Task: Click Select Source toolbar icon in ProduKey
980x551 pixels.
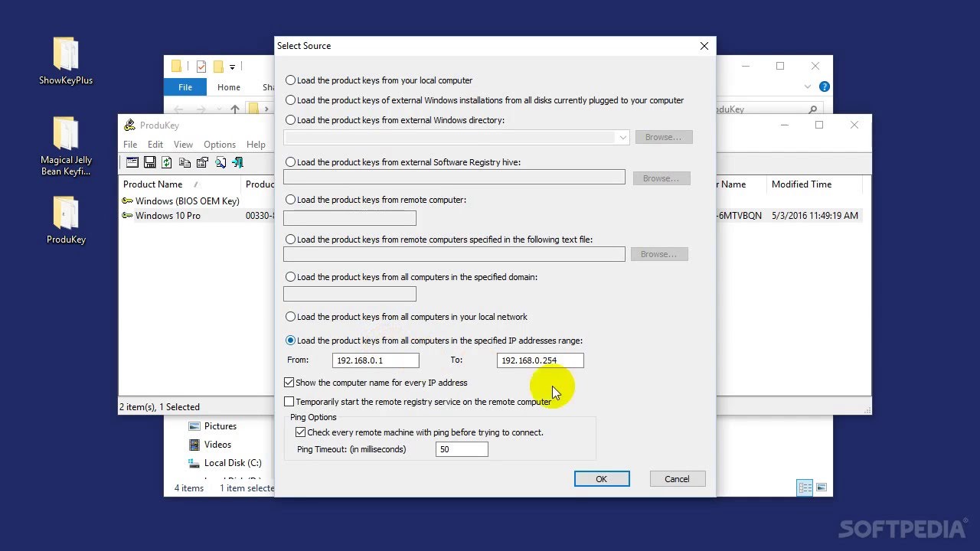Action: tap(132, 162)
